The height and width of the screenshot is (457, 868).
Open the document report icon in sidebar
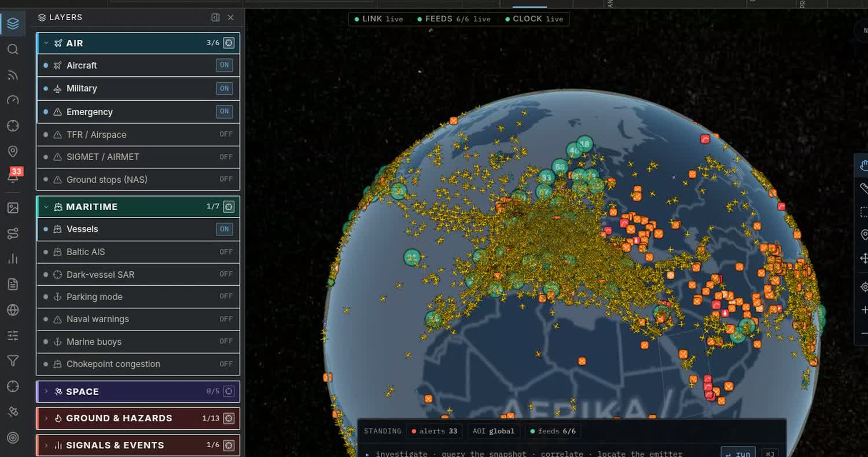(x=13, y=284)
